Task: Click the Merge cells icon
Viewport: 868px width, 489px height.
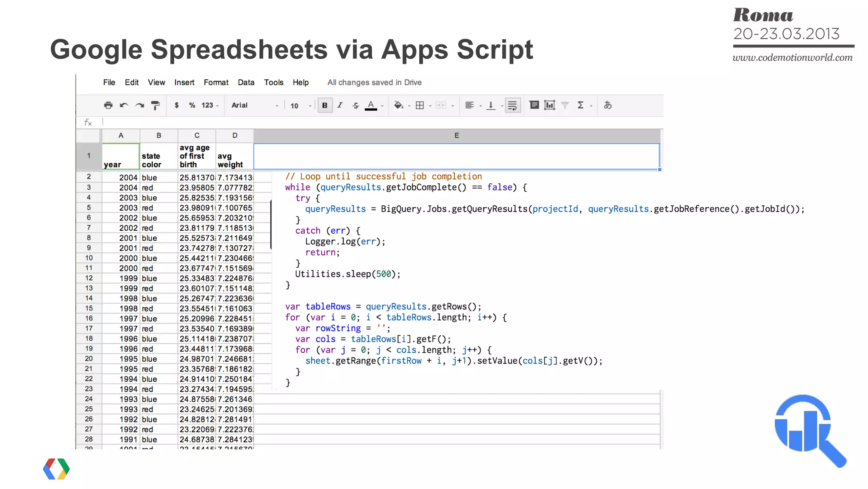Action: (441, 105)
